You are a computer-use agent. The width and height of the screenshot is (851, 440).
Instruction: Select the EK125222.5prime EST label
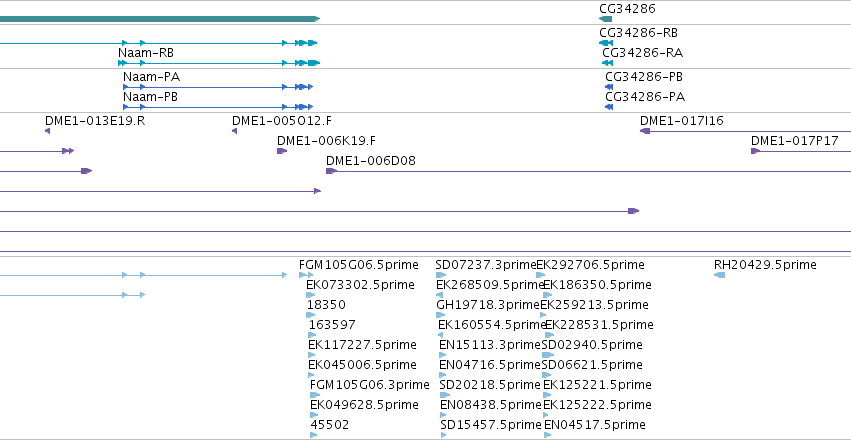click(x=598, y=405)
